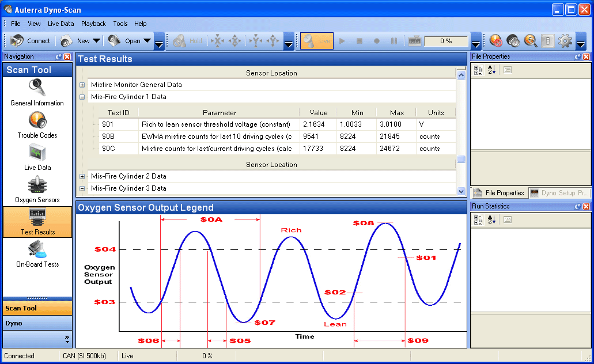Viewport: 594px width, 364px height.
Task: Click the Play playback button
Action: tap(342, 41)
